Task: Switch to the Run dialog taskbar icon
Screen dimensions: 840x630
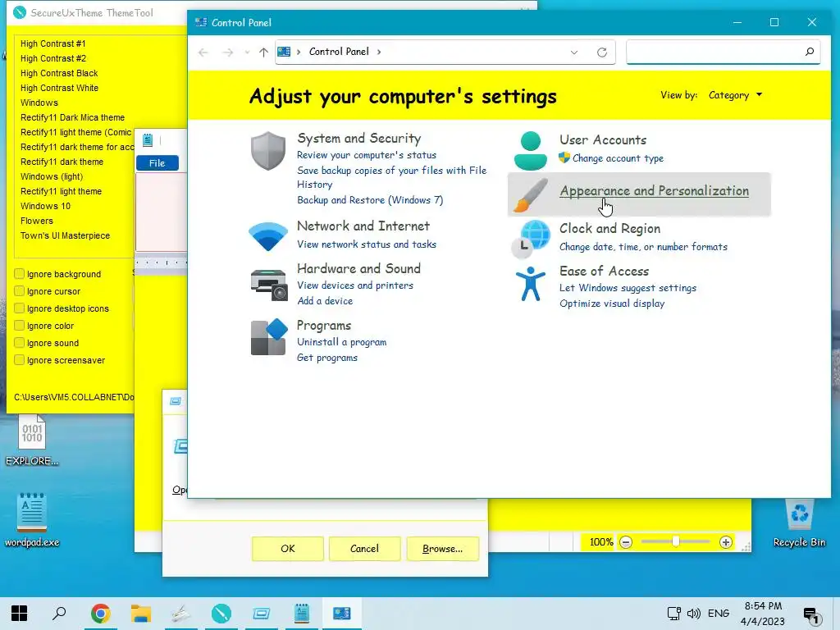Action: click(262, 613)
